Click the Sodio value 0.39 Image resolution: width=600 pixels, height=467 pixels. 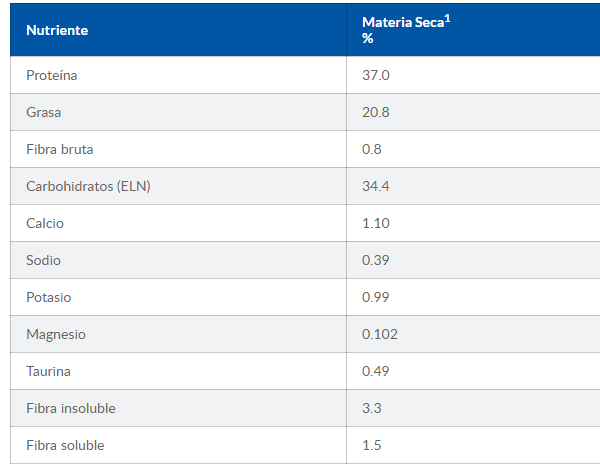point(376,260)
